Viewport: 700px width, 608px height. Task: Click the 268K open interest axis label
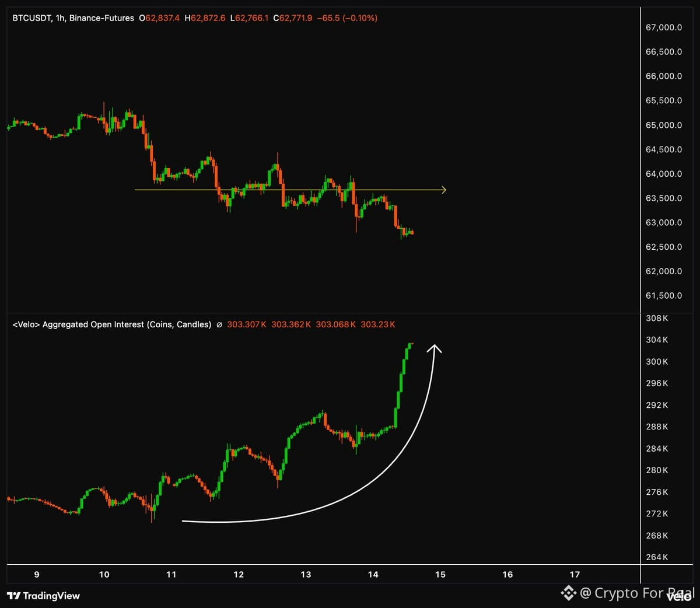click(657, 536)
